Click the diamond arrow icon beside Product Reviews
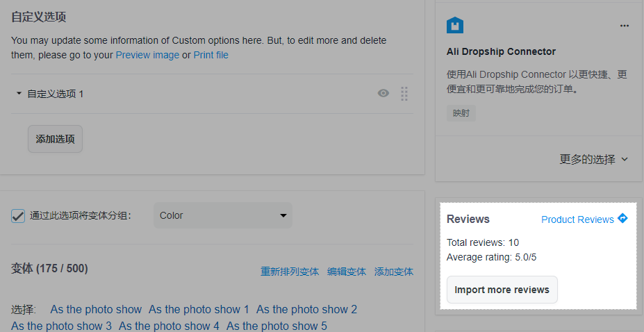The height and width of the screenshot is (332, 644). [x=622, y=218]
